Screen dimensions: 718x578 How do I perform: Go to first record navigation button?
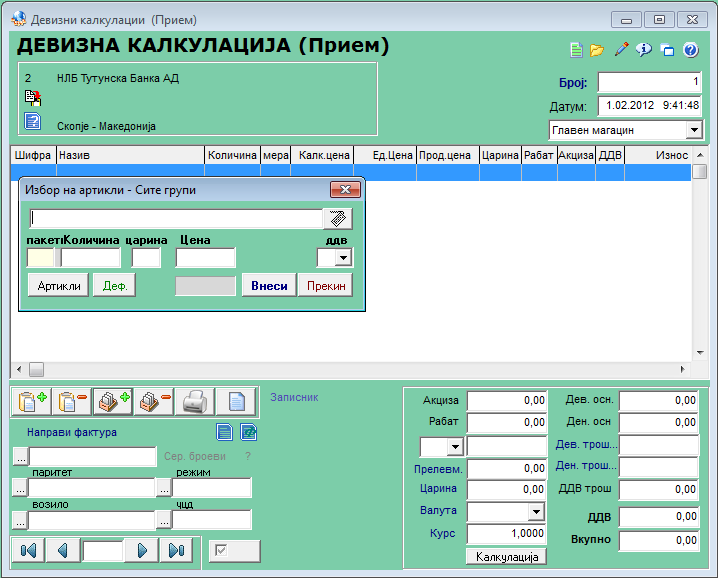coord(28,550)
